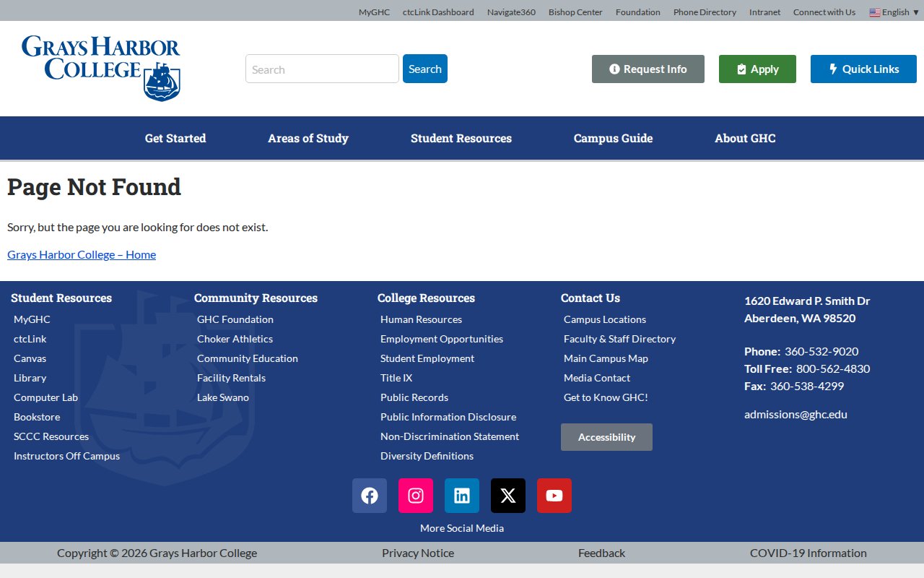The height and width of the screenshot is (578, 924).
Task: Select Student Resources in navigation bar
Action: [461, 138]
